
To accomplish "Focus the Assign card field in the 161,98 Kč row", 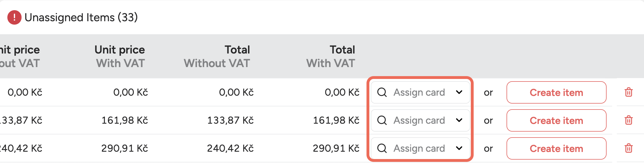I will [419, 120].
